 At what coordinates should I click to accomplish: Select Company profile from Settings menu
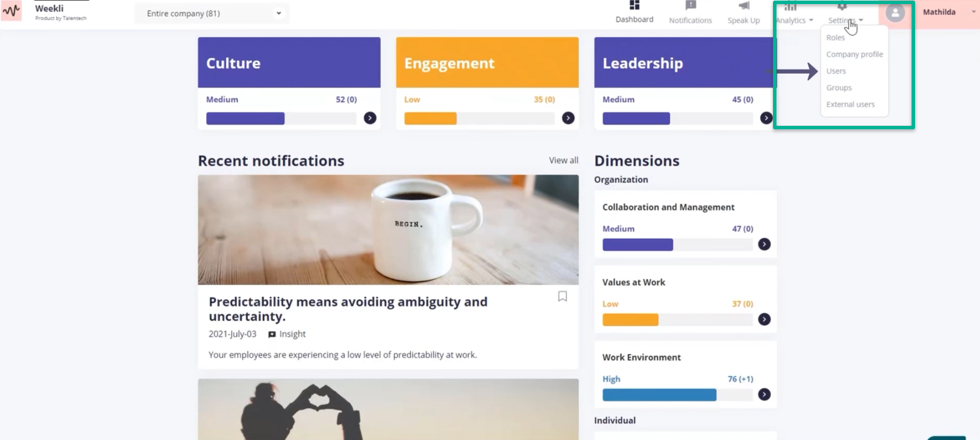click(854, 54)
